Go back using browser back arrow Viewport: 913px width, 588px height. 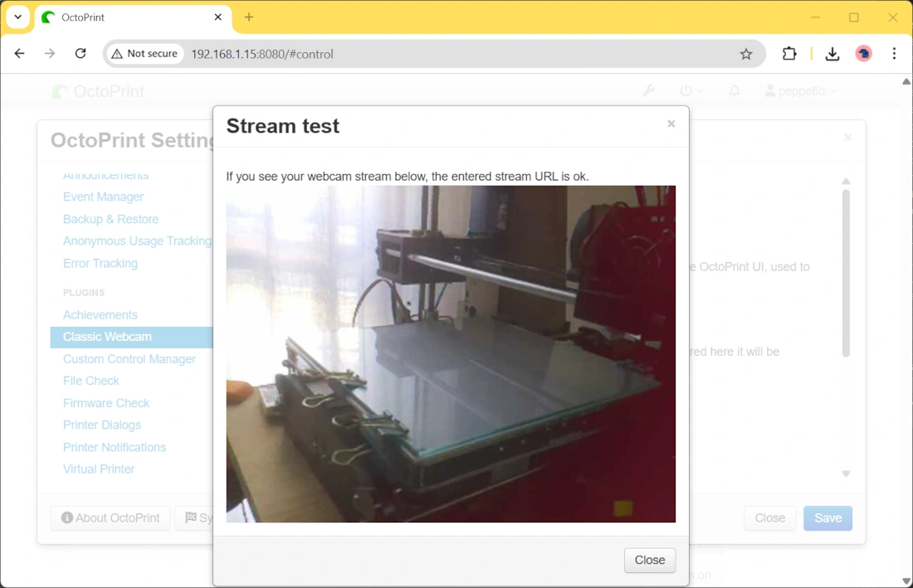19,54
